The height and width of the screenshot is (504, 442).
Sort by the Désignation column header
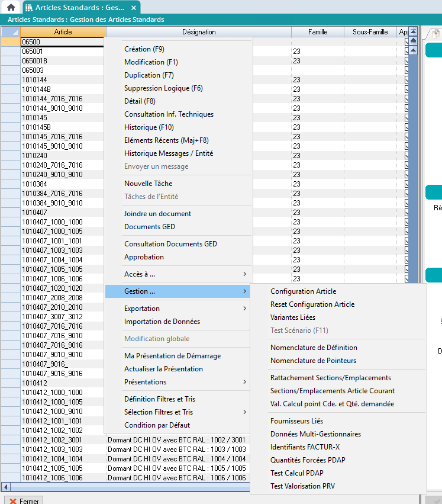click(x=199, y=32)
